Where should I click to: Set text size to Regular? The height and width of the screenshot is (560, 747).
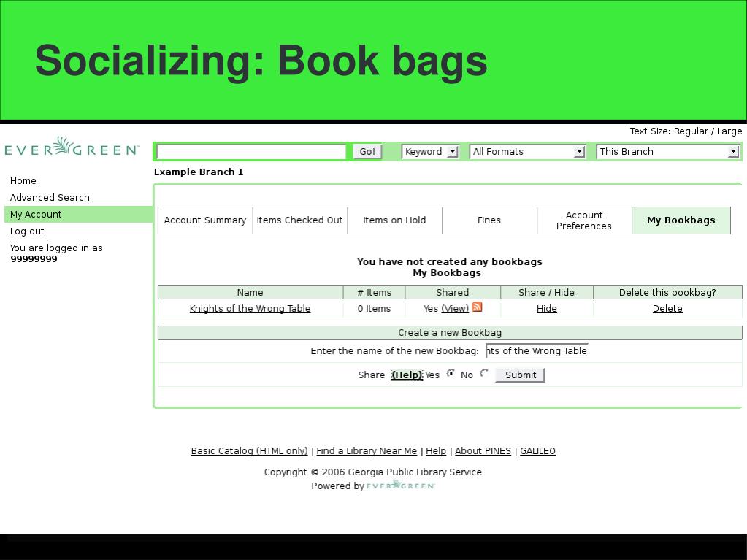pos(691,131)
